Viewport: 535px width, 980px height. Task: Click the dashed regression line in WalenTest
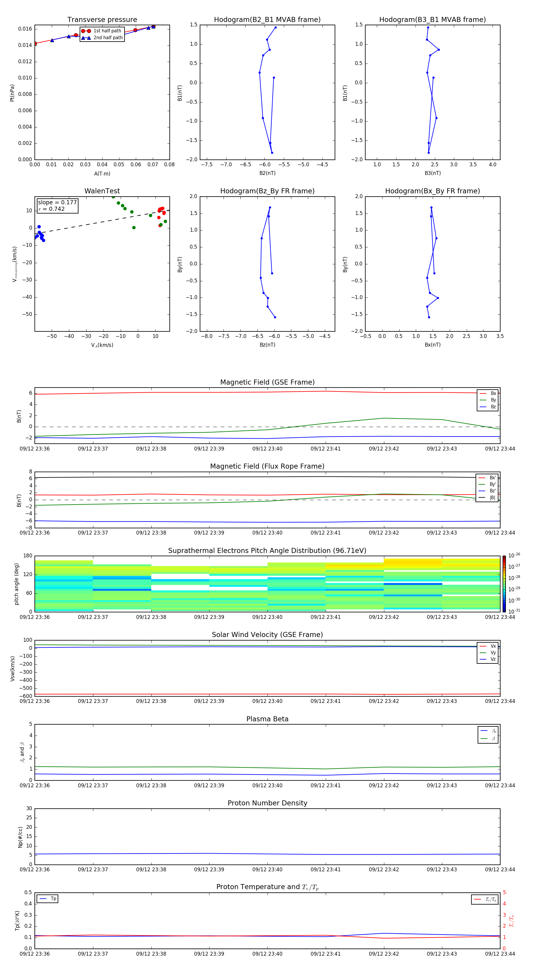point(102,222)
